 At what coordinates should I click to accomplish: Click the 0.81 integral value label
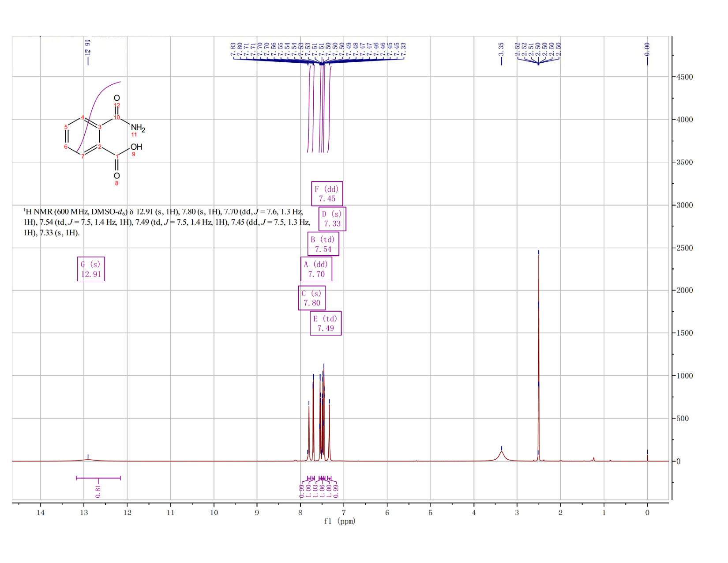click(x=98, y=491)
